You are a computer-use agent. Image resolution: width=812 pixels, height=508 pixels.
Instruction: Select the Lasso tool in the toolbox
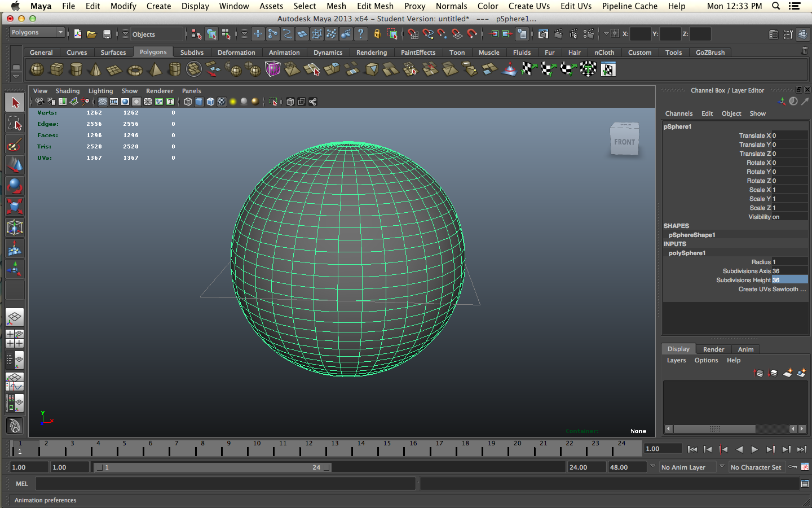(15, 124)
